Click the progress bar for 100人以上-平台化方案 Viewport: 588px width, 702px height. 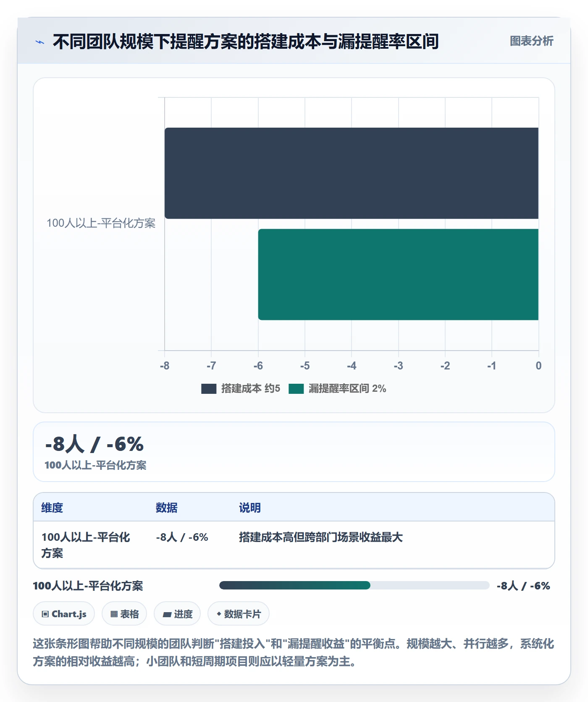[x=354, y=585]
